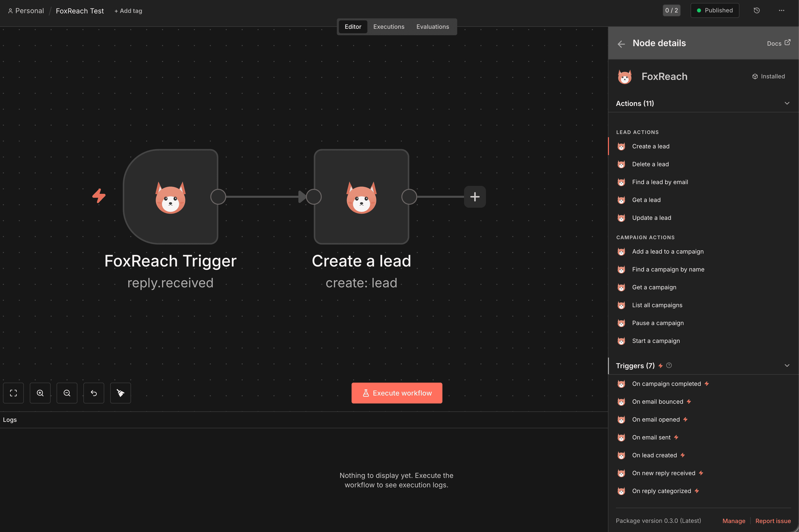Viewport: 799px width, 532px height.
Task: Select the Create a lead action
Action: 650,146
